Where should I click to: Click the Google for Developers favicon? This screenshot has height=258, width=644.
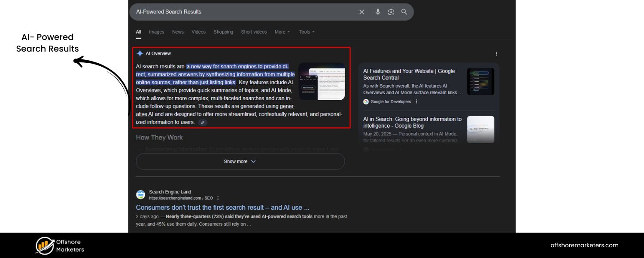(366, 101)
